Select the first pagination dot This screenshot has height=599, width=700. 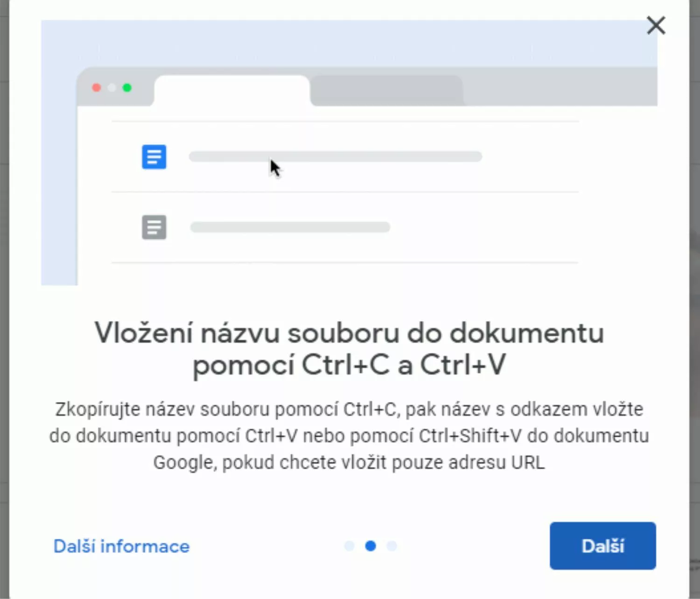point(349,546)
